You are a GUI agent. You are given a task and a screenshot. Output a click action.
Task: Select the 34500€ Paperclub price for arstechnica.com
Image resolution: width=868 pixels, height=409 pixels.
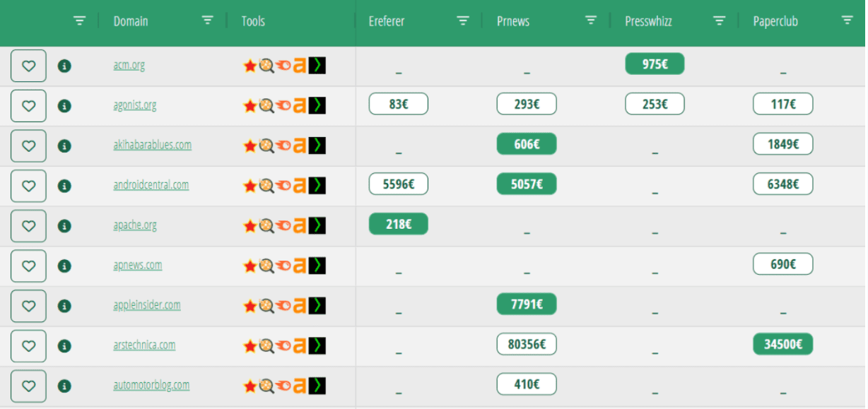[783, 345]
